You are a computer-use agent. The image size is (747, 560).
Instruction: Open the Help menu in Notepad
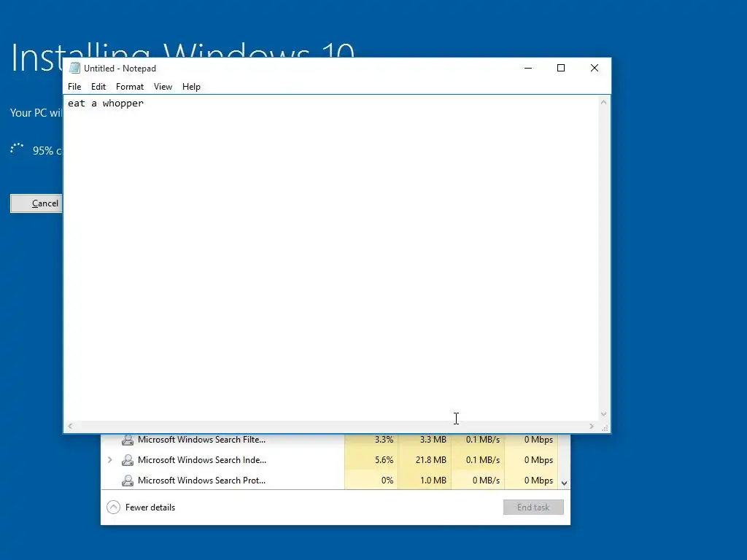[191, 87]
